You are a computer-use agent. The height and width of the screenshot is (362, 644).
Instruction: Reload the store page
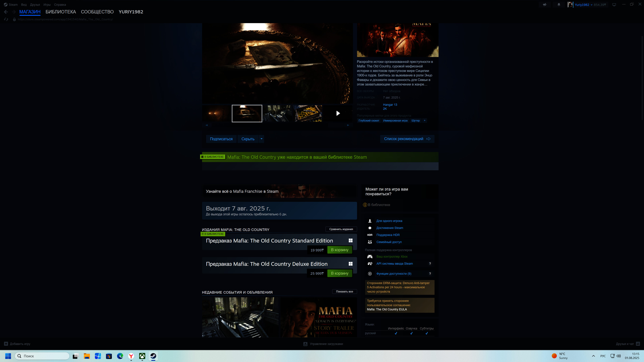click(6, 19)
